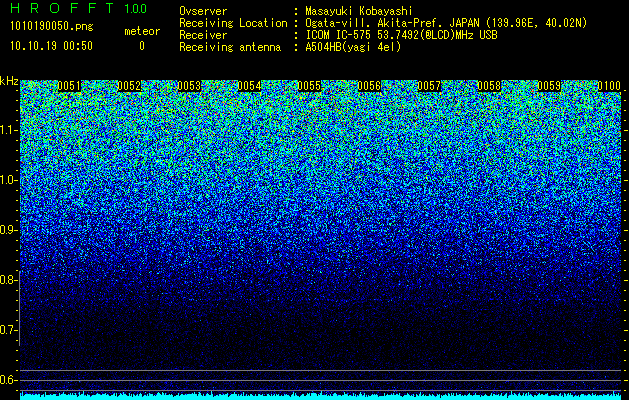Click the 0053 time marker
Viewport: 629px width, 400px height.
(189, 86)
